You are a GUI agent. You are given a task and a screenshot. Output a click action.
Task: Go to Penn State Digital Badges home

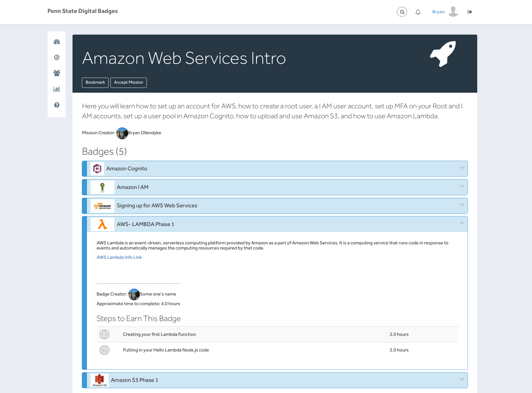pos(82,11)
